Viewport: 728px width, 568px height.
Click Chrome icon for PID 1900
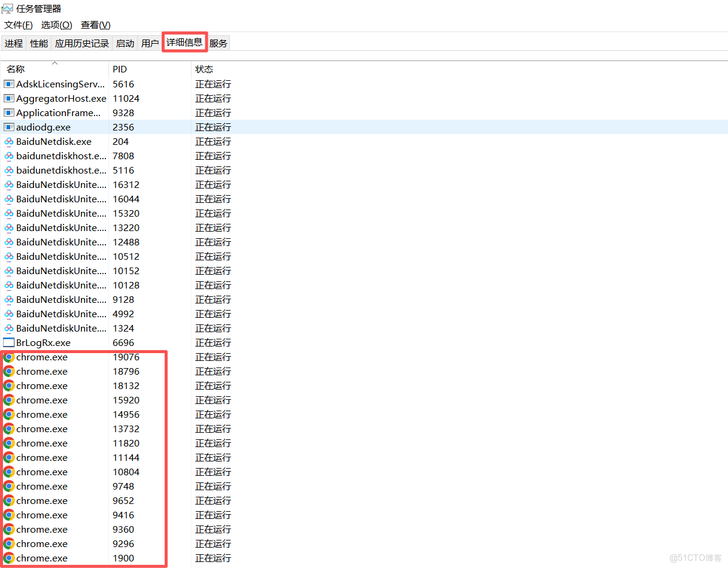coord(9,558)
